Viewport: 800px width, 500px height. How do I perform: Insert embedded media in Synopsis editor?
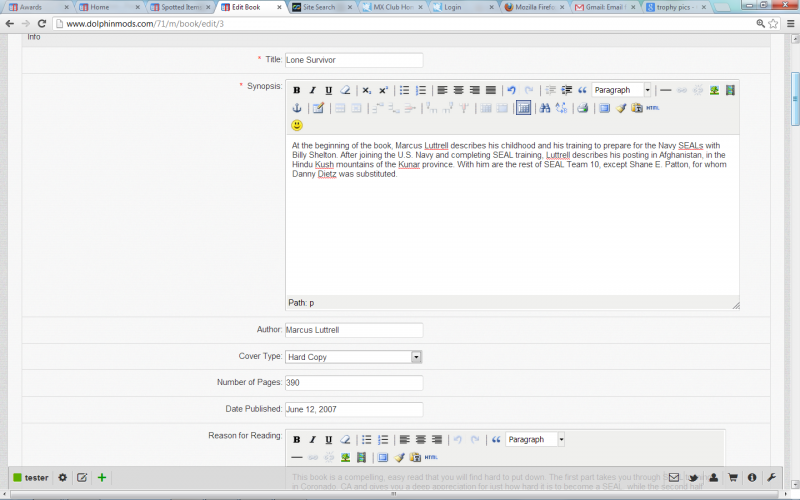pyautogui.click(x=730, y=90)
